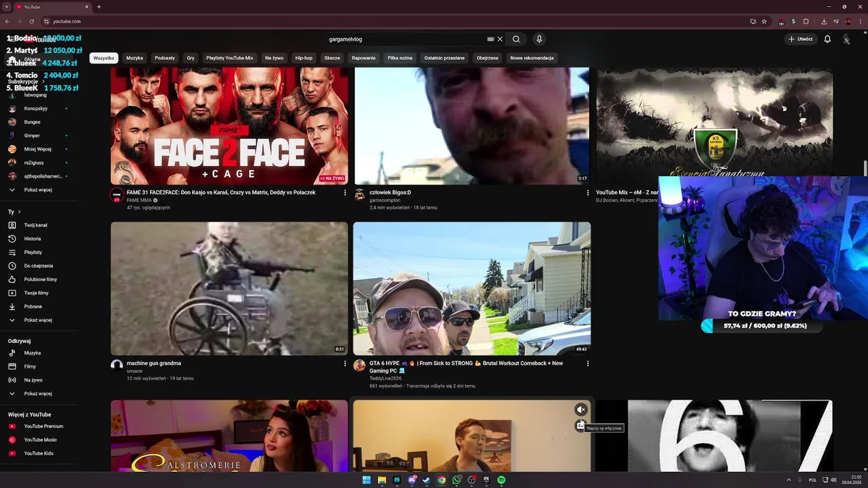
Task: Select the Na żywo filter chip
Action: coord(274,58)
